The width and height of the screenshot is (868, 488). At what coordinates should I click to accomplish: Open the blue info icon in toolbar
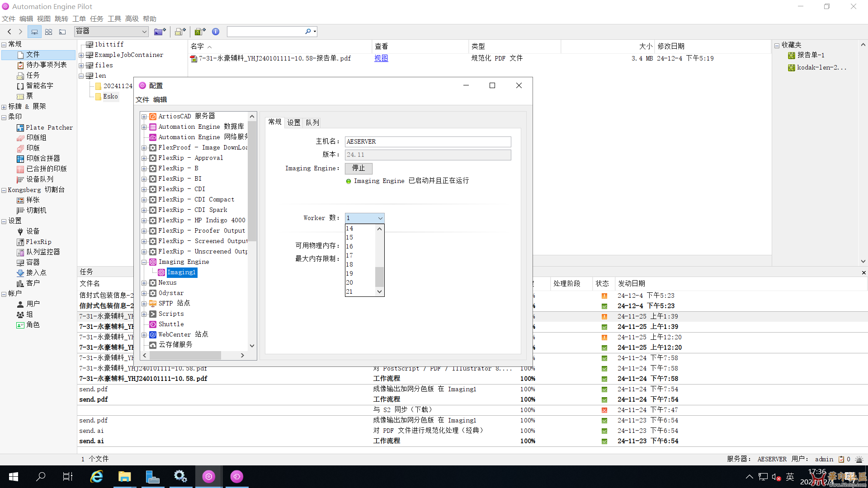(216, 32)
